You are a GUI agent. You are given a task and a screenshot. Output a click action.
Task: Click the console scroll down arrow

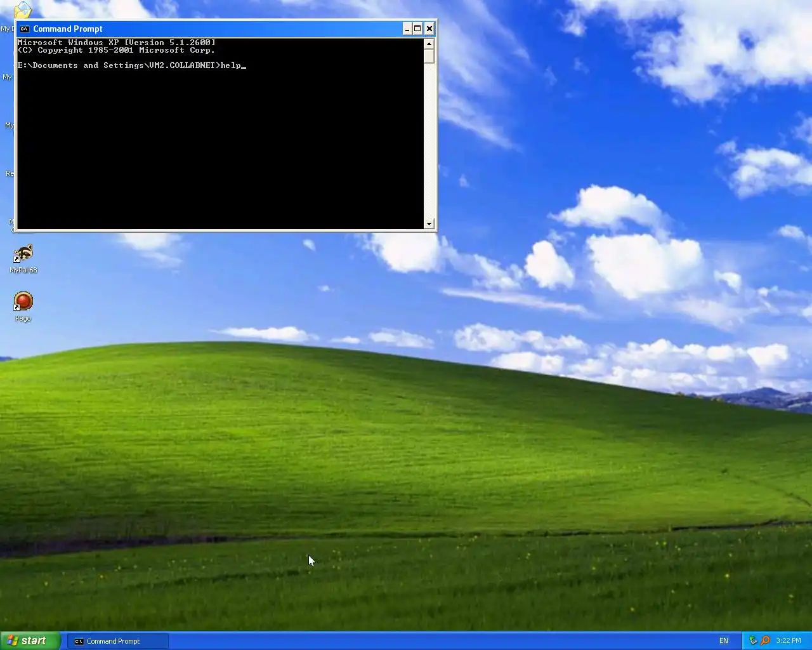tap(429, 223)
